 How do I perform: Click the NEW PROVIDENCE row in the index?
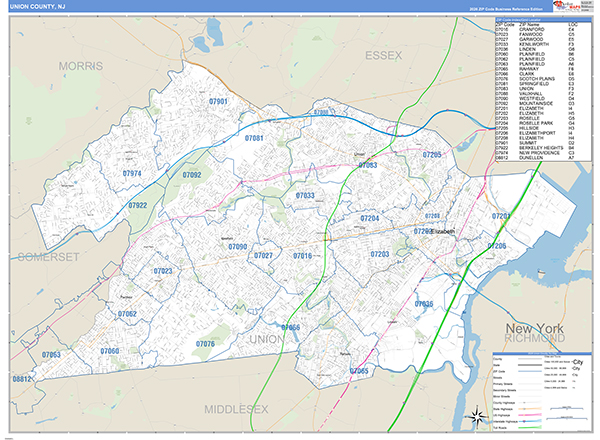pos(536,153)
